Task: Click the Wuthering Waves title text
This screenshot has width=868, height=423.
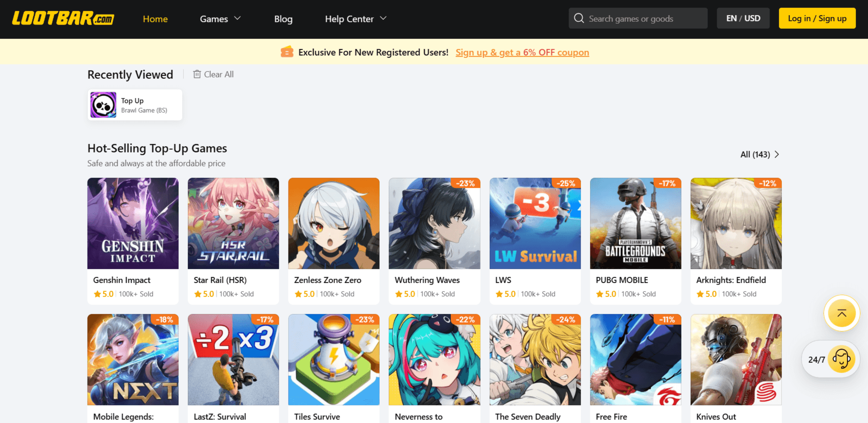Action: [427, 280]
